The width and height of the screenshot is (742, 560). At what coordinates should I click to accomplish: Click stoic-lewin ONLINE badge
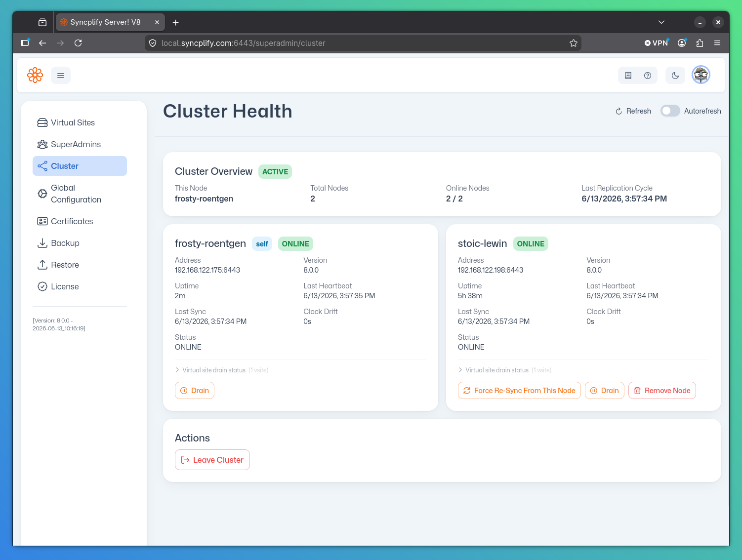tap(531, 244)
